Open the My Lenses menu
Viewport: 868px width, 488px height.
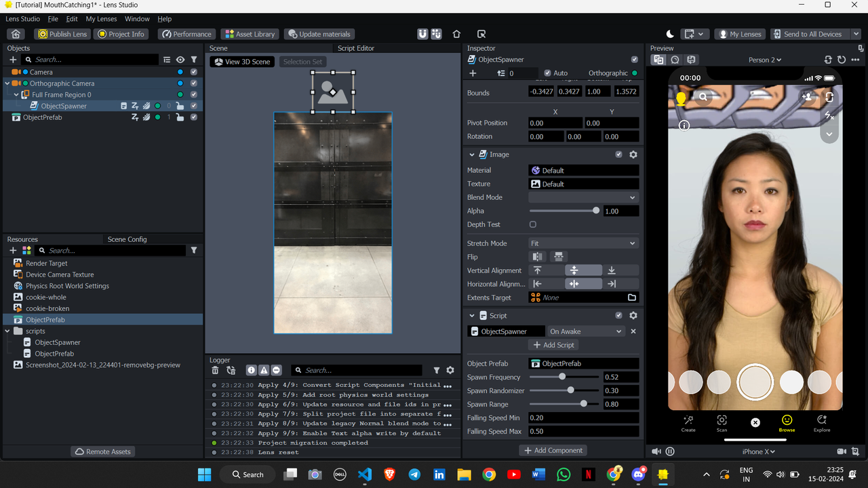pos(102,19)
